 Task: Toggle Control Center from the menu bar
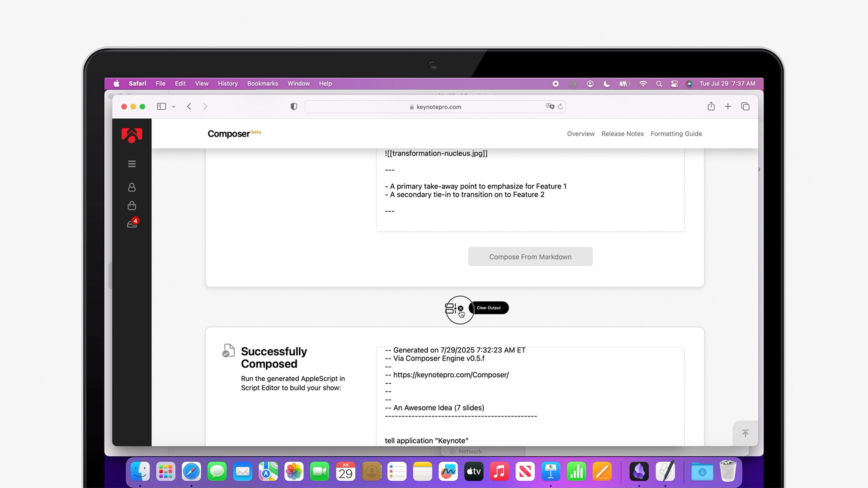tap(674, 84)
